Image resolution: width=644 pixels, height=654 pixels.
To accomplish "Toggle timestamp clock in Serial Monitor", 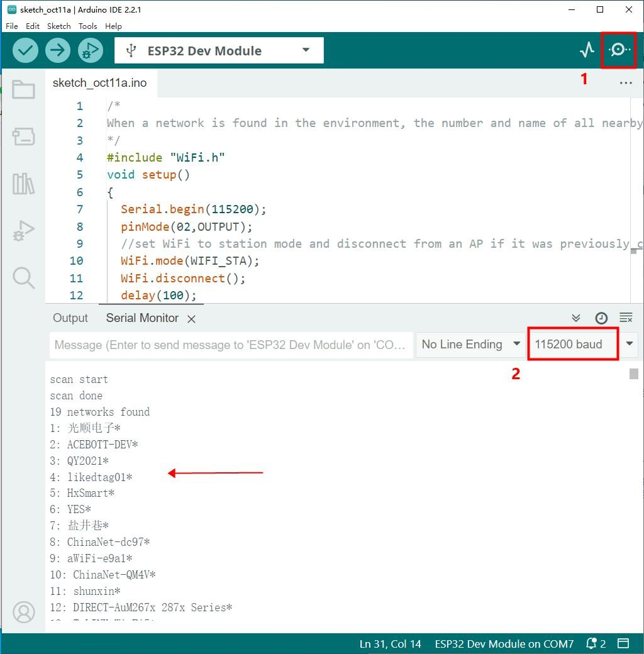I will [601, 318].
